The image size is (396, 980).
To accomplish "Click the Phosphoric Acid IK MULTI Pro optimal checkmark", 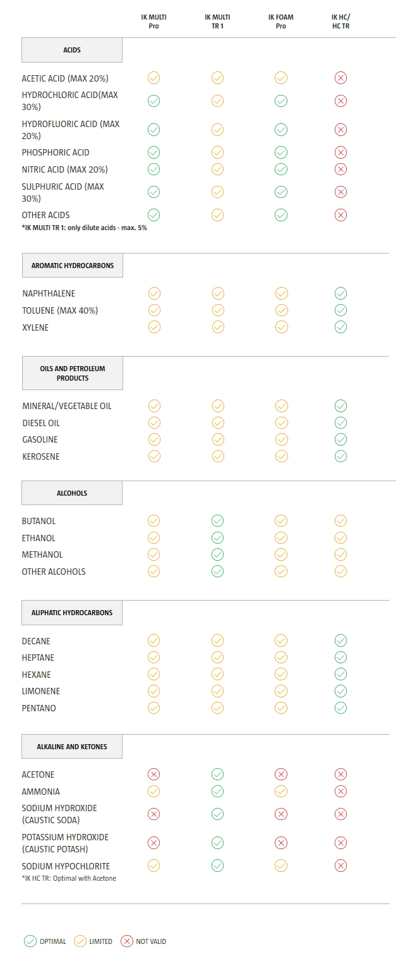I will [x=153, y=152].
